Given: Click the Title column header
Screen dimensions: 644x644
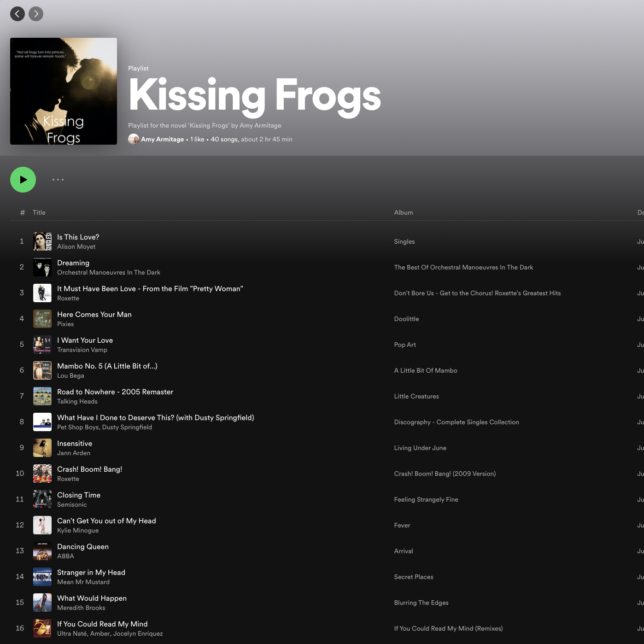Looking at the screenshot, I should 39,212.
